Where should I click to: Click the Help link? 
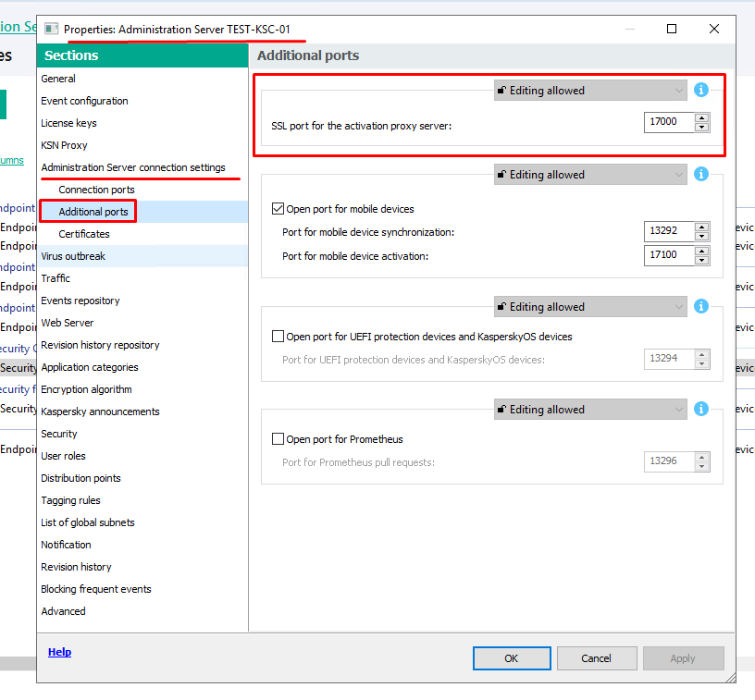point(60,651)
